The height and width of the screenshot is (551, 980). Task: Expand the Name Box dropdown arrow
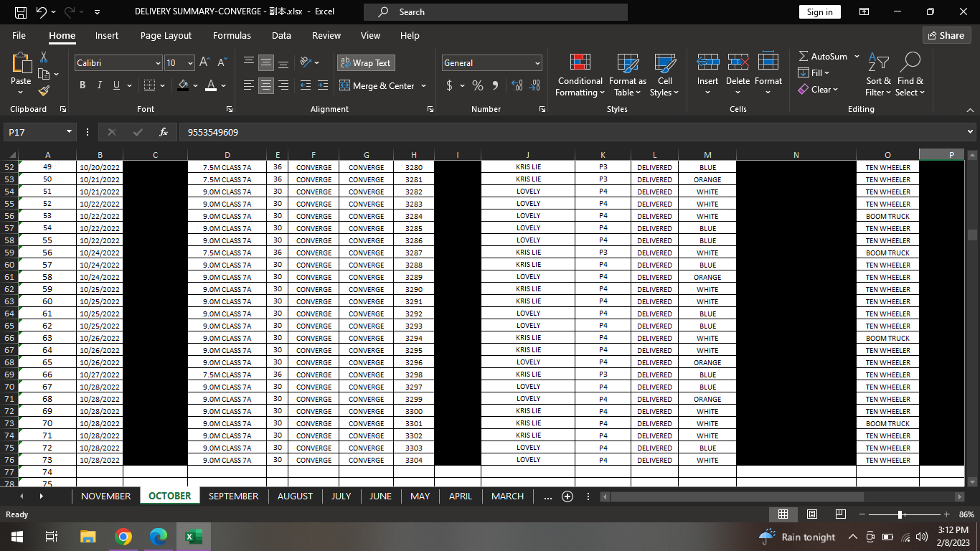tap(70, 132)
